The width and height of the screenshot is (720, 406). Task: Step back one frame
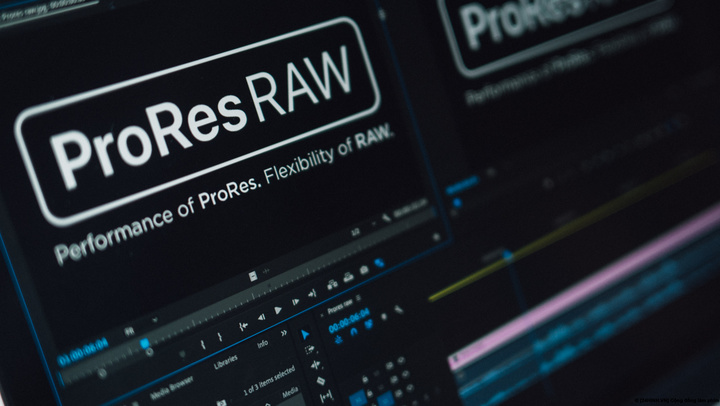click(x=261, y=317)
